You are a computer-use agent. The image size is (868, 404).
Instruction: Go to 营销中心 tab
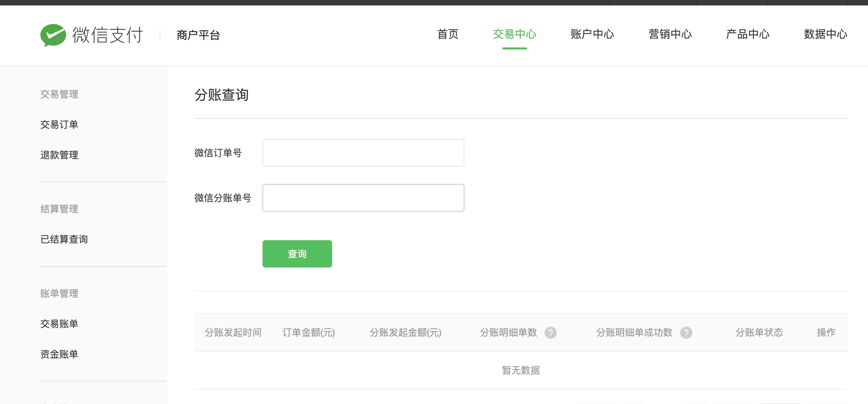670,34
